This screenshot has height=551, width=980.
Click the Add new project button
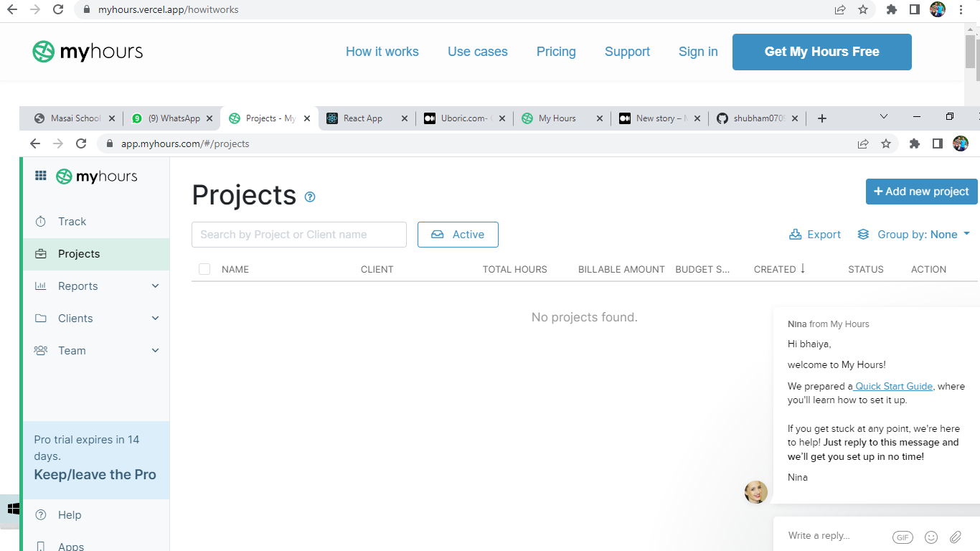tap(921, 192)
